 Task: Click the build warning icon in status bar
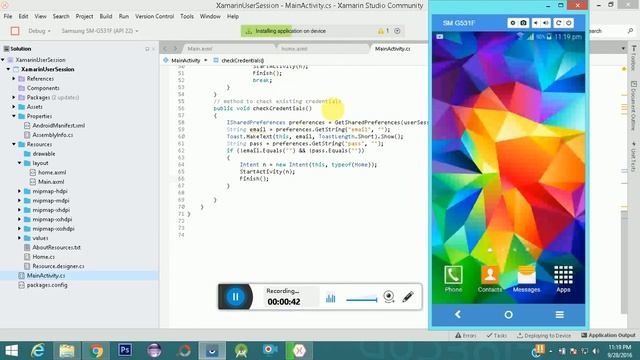click(x=380, y=31)
